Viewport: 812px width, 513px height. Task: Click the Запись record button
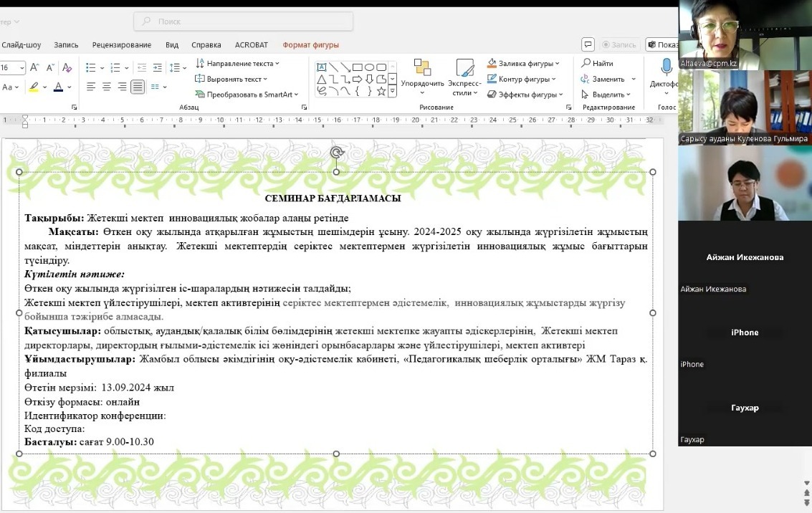click(x=618, y=44)
